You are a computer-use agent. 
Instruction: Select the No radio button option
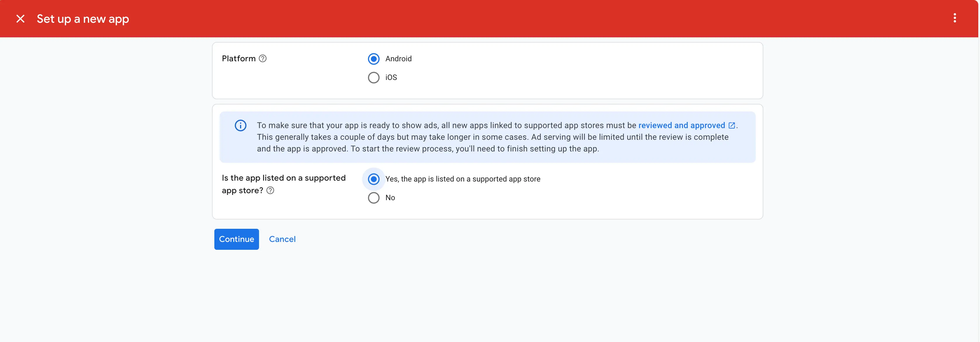point(373,198)
